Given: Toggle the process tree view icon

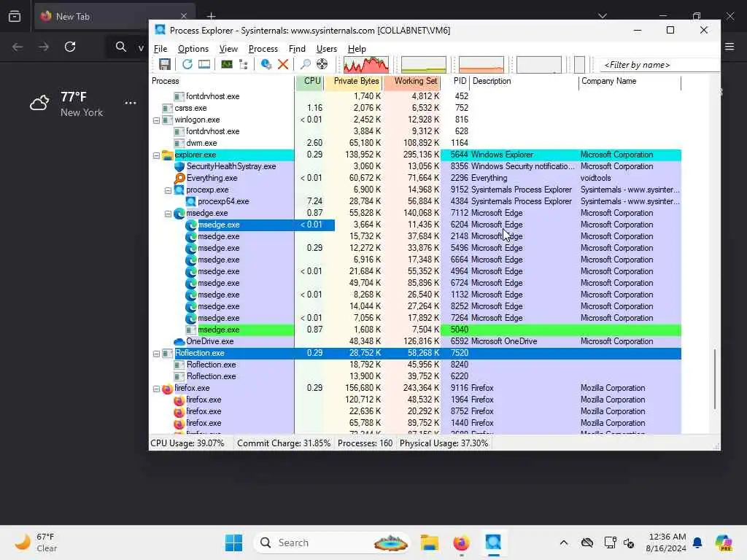Looking at the screenshot, I should tap(244, 64).
